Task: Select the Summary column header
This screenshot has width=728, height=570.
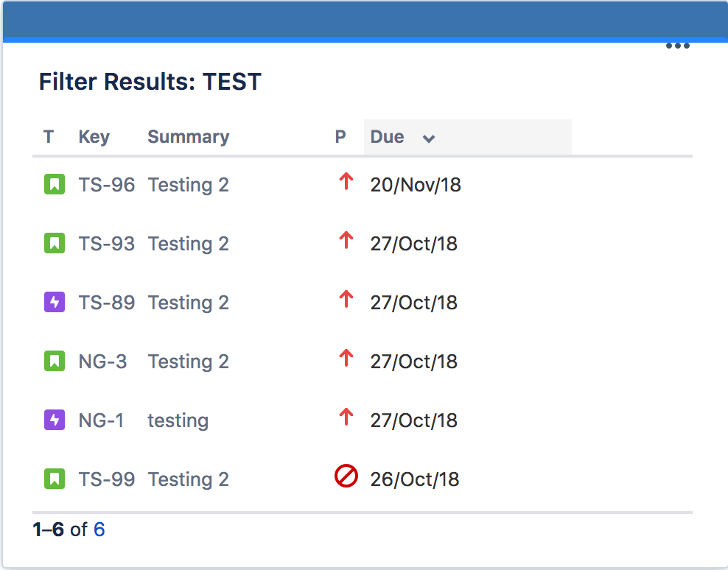Action: [188, 137]
